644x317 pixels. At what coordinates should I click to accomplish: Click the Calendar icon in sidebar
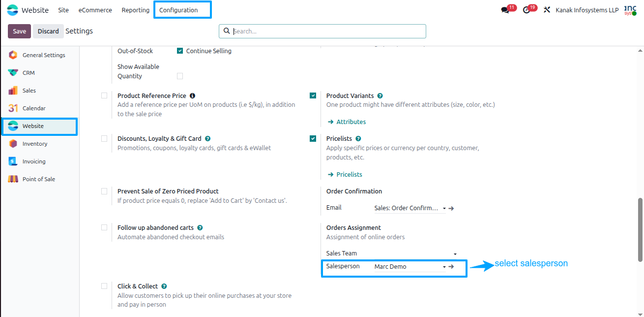tap(13, 108)
